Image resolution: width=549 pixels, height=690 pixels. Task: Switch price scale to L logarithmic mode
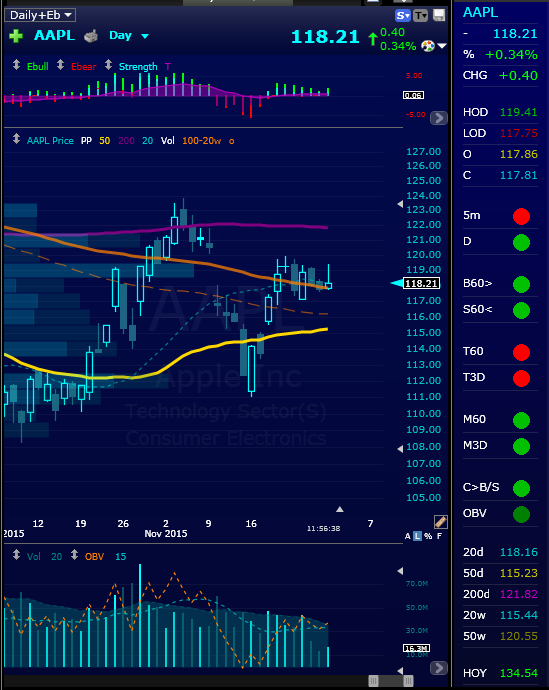(417, 536)
